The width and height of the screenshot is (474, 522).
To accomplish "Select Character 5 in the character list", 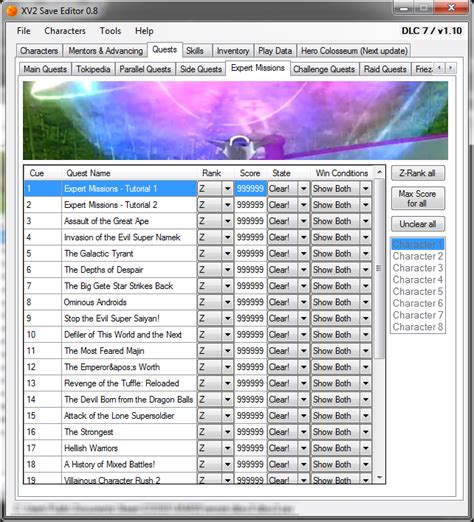I will (x=417, y=291).
